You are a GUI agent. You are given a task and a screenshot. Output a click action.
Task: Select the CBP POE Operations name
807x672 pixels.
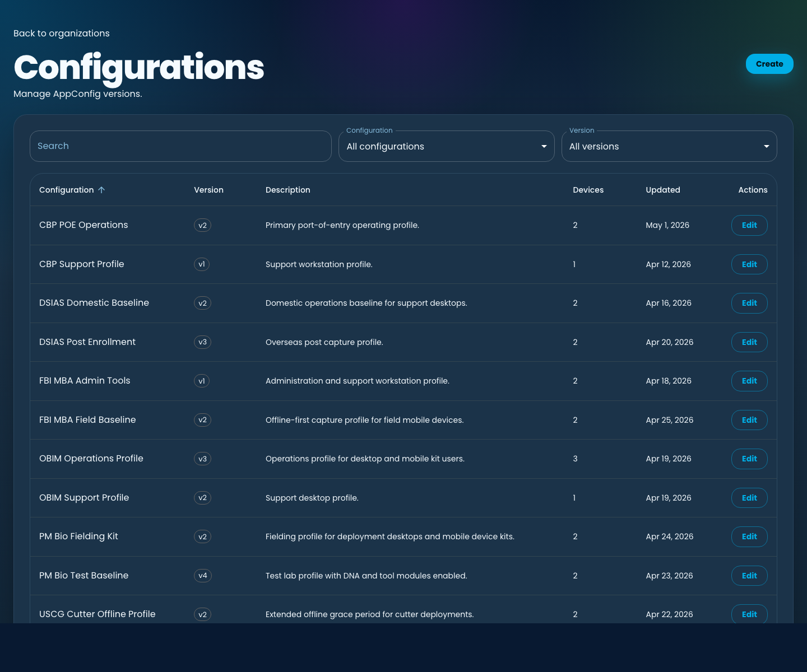pos(84,225)
